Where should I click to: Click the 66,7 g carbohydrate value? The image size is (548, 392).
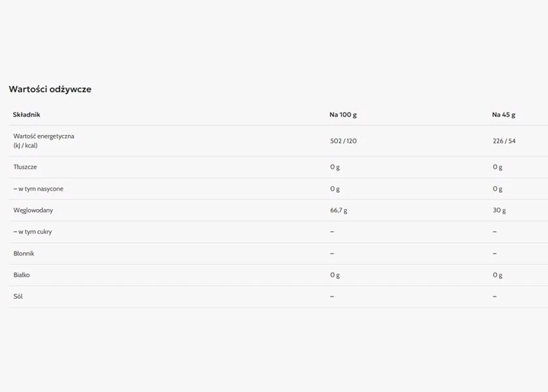(x=338, y=210)
